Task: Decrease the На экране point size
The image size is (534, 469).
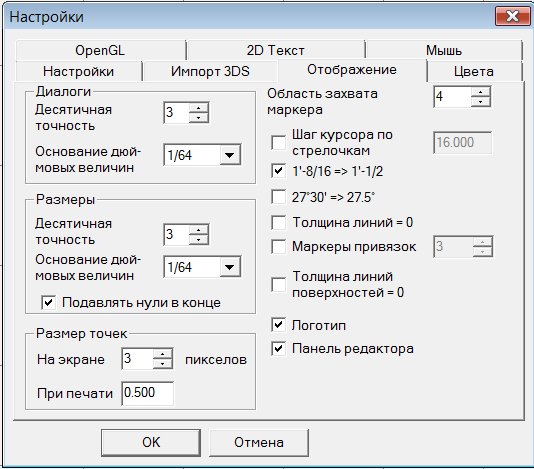Action: (162, 363)
